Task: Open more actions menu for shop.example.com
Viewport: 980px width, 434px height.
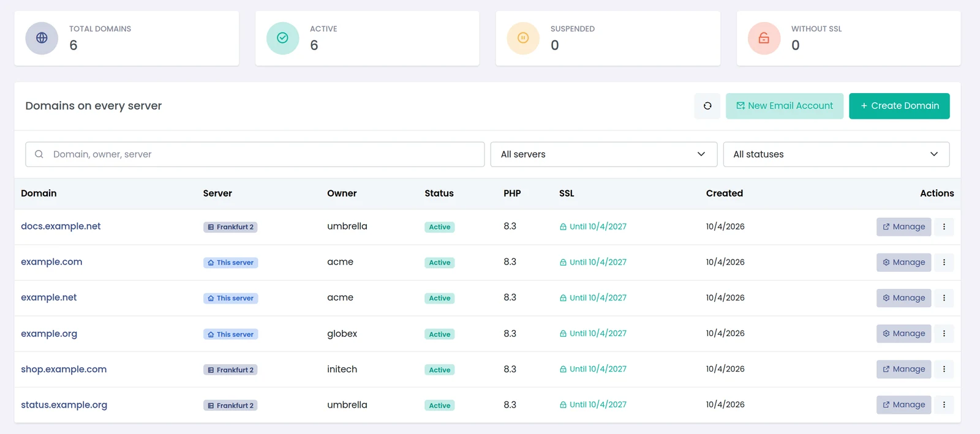Action: tap(944, 369)
